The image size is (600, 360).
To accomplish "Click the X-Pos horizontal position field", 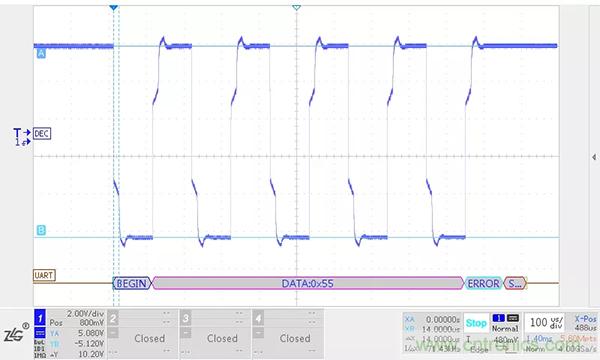I will pyautogui.click(x=585, y=323).
